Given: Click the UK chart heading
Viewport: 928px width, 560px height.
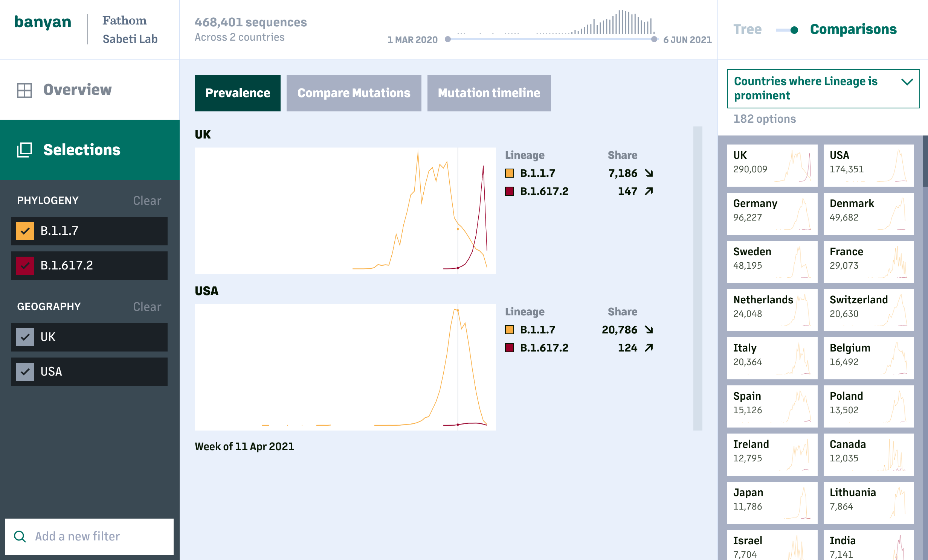Looking at the screenshot, I should pos(203,134).
